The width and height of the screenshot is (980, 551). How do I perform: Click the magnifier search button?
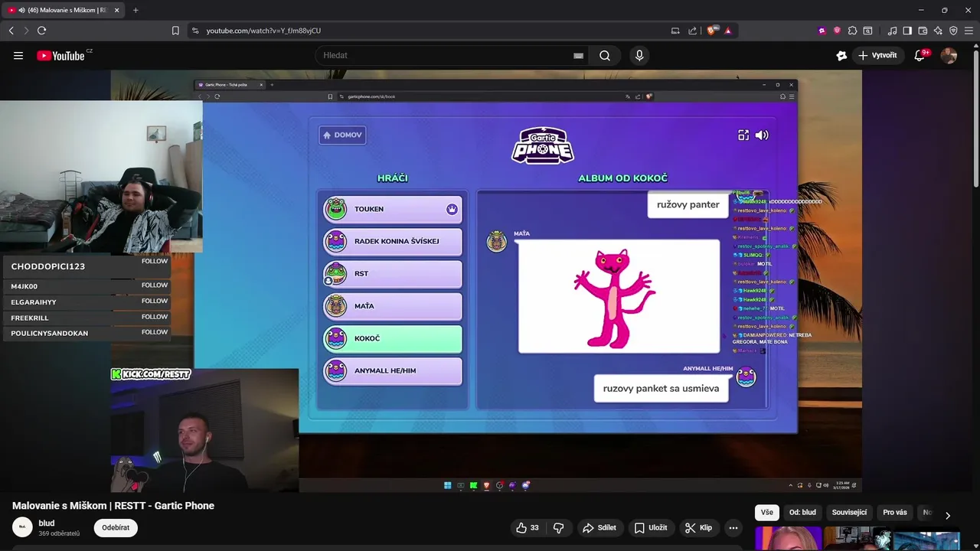point(605,55)
